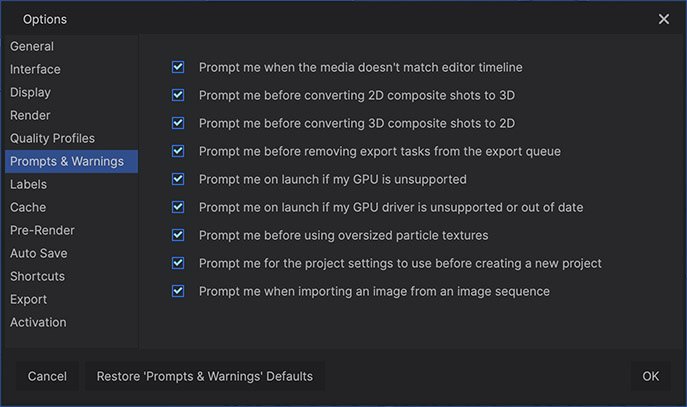Viewport: 687px width, 407px height.
Task: Switch to Auto Save options
Action: [39, 253]
